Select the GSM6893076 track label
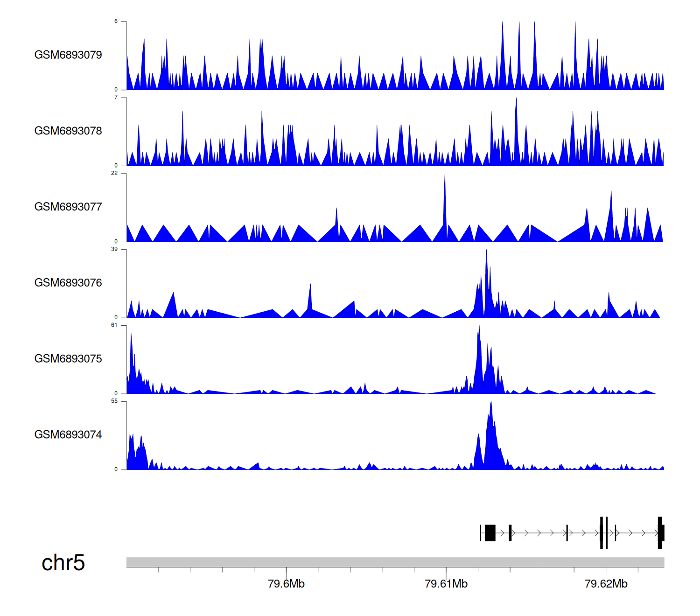The width and height of the screenshot is (700, 616). coord(68,283)
